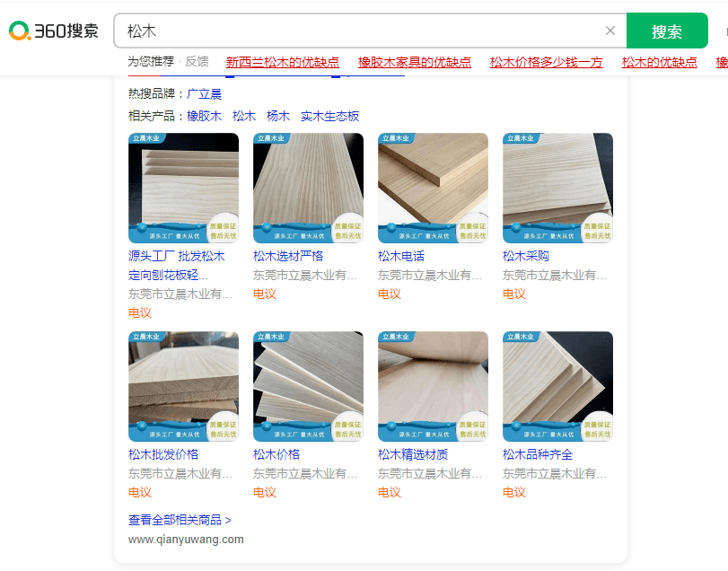The width and height of the screenshot is (728, 571).
Task: Open suggestion 橡胶木家具的优缺点
Action: (x=414, y=62)
